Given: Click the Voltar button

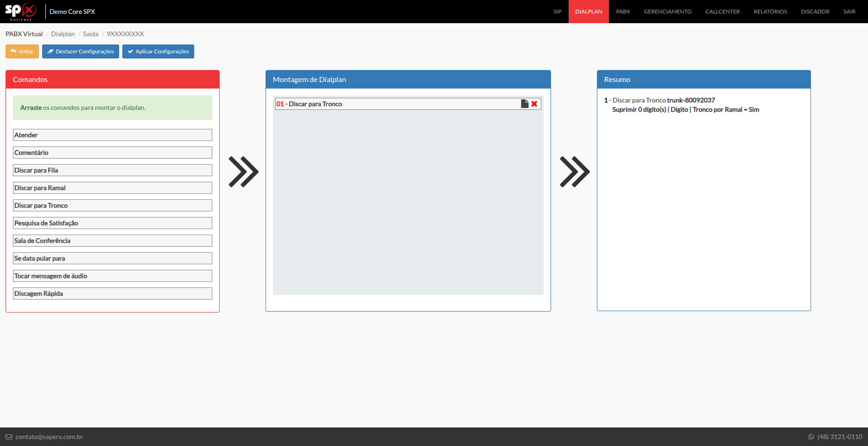Looking at the screenshot, I should coord(22,51).
